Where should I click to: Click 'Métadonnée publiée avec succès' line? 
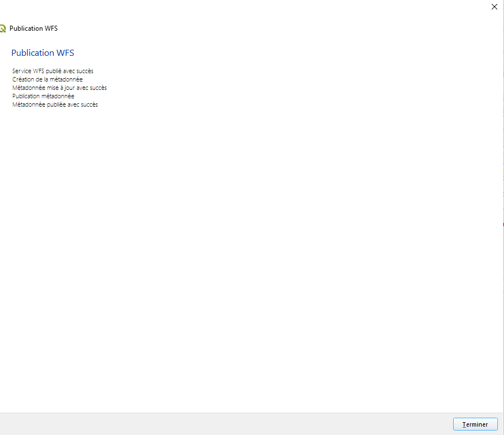[55, 104]
